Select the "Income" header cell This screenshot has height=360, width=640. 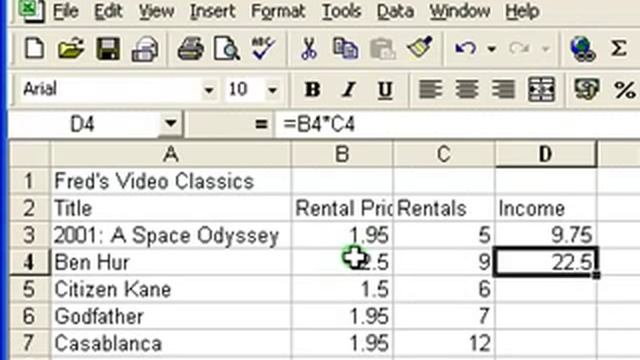pyautogui.click(x=546, y=208)
